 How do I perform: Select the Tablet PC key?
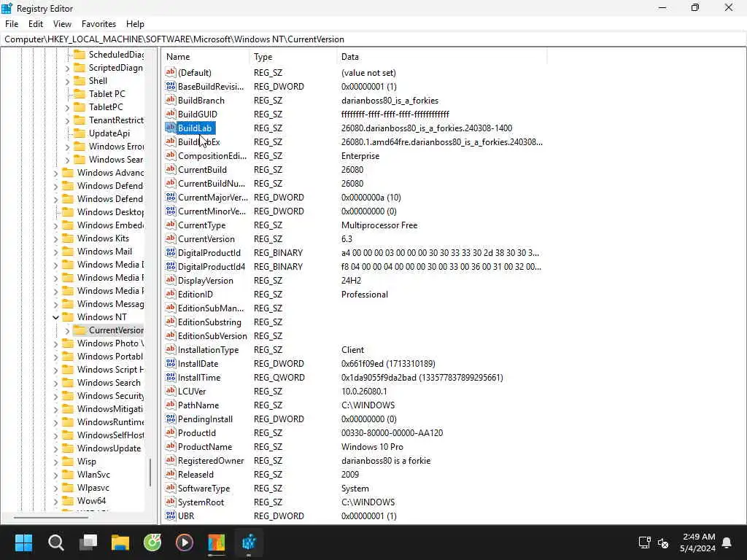click(107, 94)
